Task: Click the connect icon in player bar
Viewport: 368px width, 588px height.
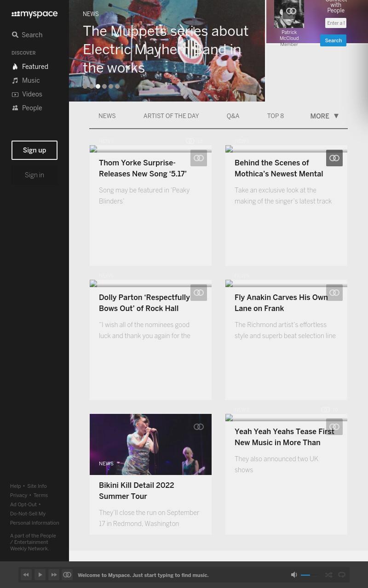Action: (67, 575)
